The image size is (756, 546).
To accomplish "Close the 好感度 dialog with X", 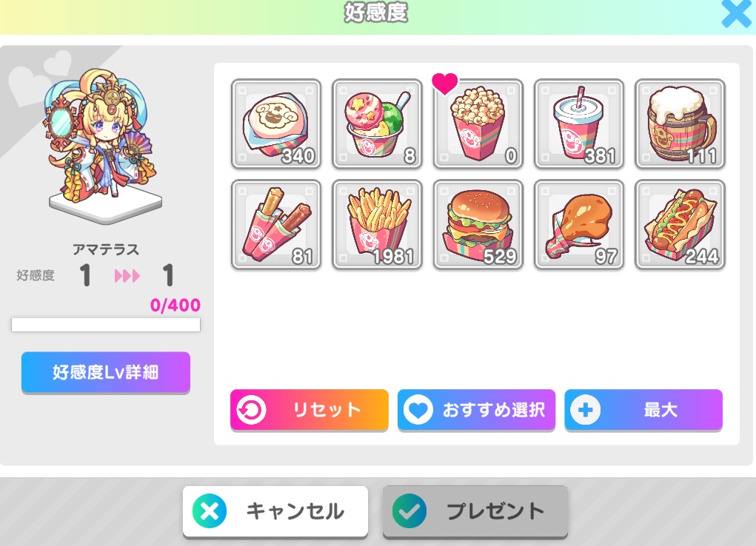I will pos(736,13).
